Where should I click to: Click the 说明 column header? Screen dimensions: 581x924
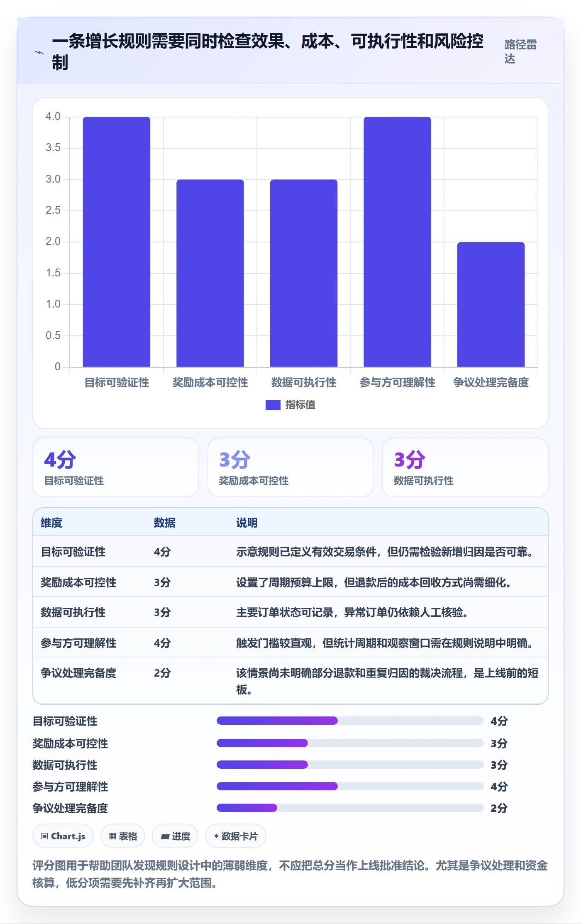[247, 523]
